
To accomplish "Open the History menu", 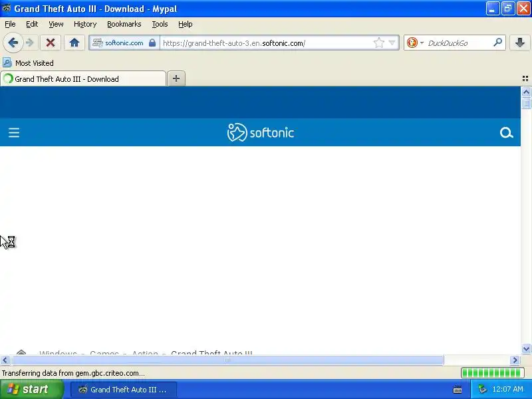I will point(85,24).
